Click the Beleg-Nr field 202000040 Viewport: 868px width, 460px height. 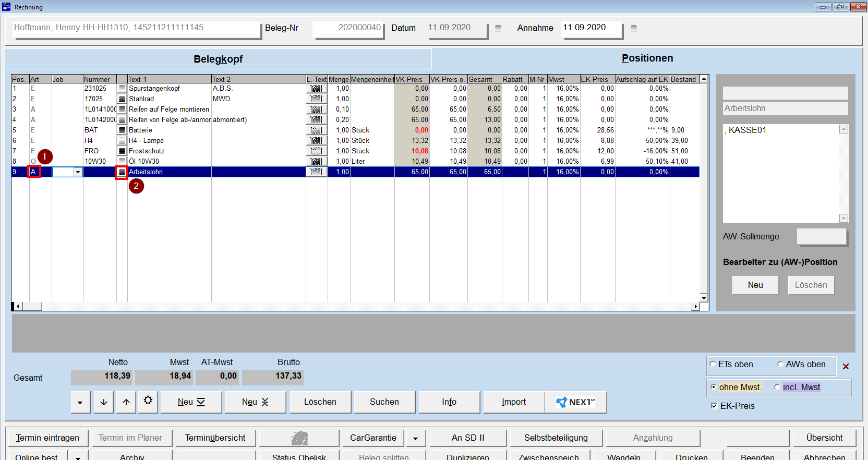(x=348, y=28)
